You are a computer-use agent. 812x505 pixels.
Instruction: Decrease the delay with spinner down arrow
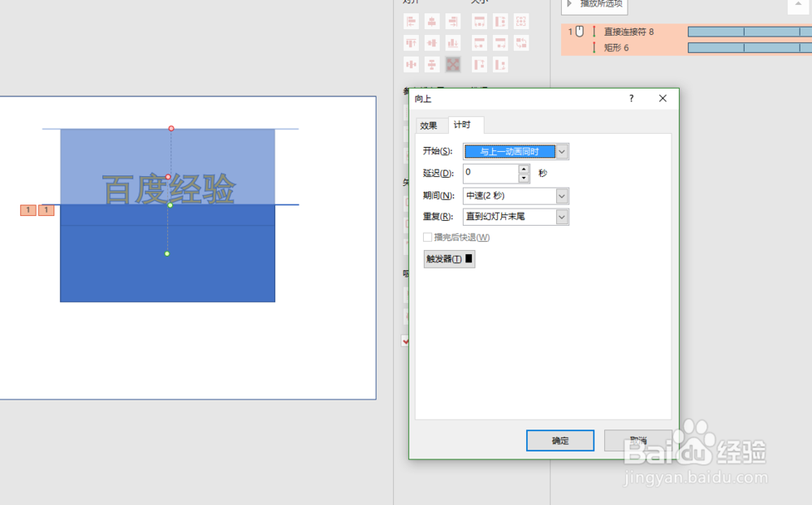click(x=524, y=178)
